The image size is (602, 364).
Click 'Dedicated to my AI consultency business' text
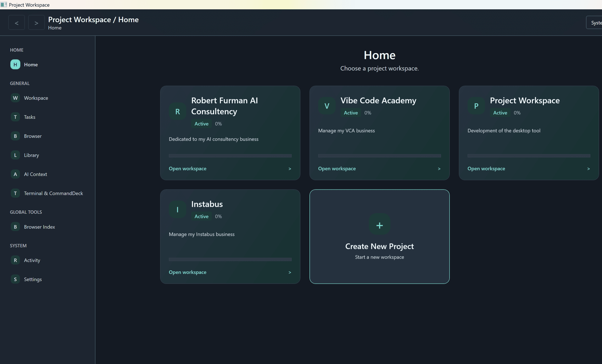click(213, 139)
